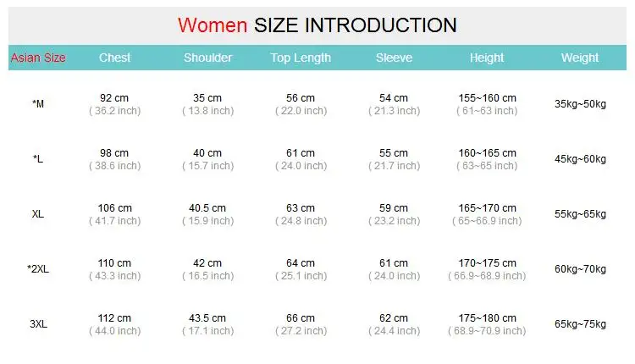The image size is (635, 364).
Task: Select the XL size row label
Action: [x=38, y=214]
